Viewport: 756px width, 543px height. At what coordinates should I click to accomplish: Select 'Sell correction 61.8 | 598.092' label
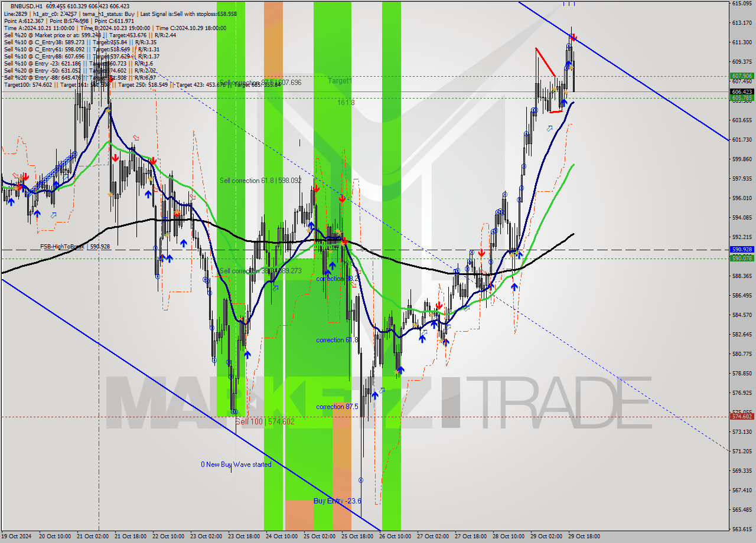(x=260, y=181)
